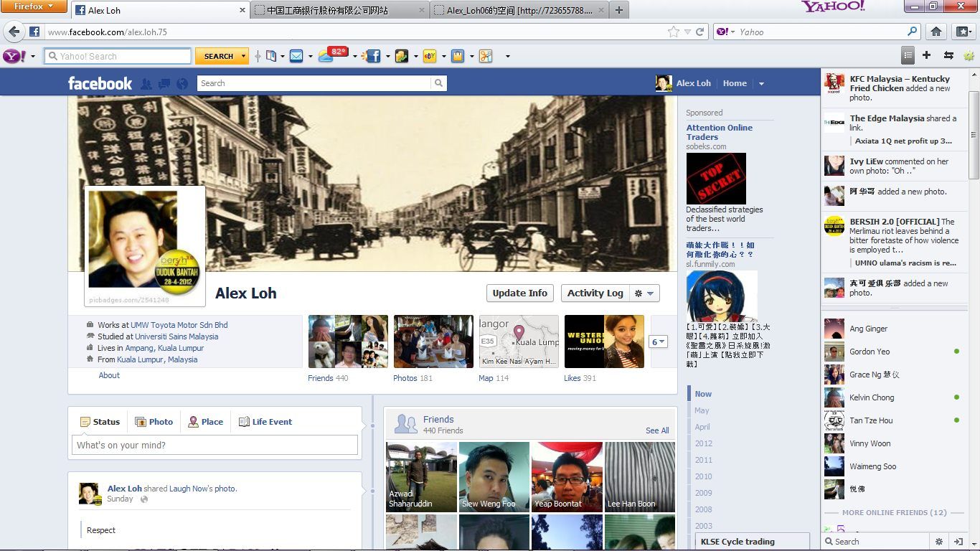
Task: Open Yahoo toolbar shopping bag icon
Action: [458, 56]
